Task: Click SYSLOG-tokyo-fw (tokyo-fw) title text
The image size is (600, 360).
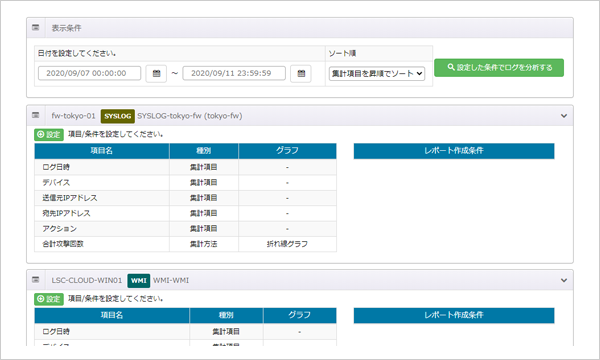Action: (190, 116)
